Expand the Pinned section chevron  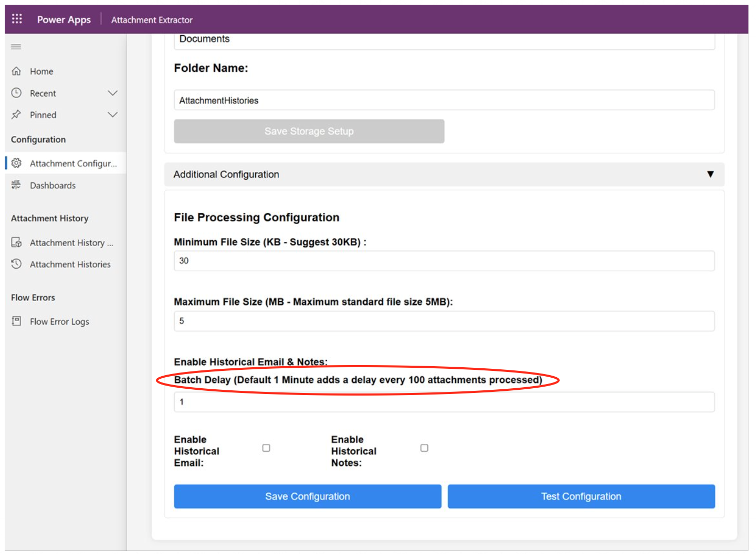pyautogui.click(x=112, y=115)
